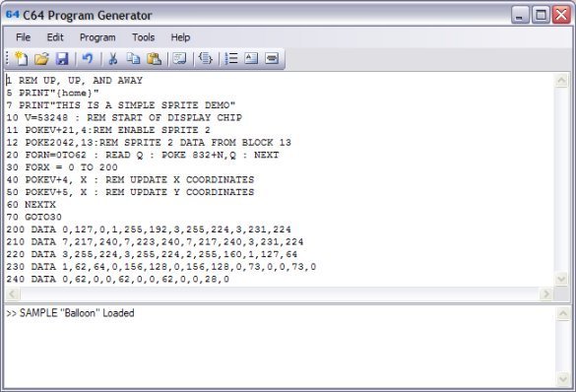Close the C64 Program Generator window
Image resolution: width=576 pixels, height=392 pixels.
pyautogui.click(x=561, y=15)
